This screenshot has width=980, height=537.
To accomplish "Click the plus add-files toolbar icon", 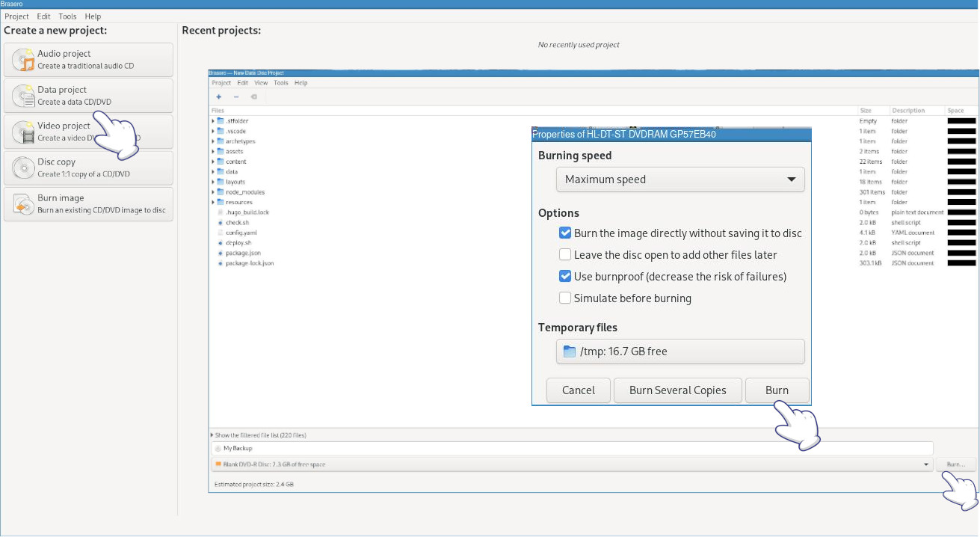I will (219, 96).
